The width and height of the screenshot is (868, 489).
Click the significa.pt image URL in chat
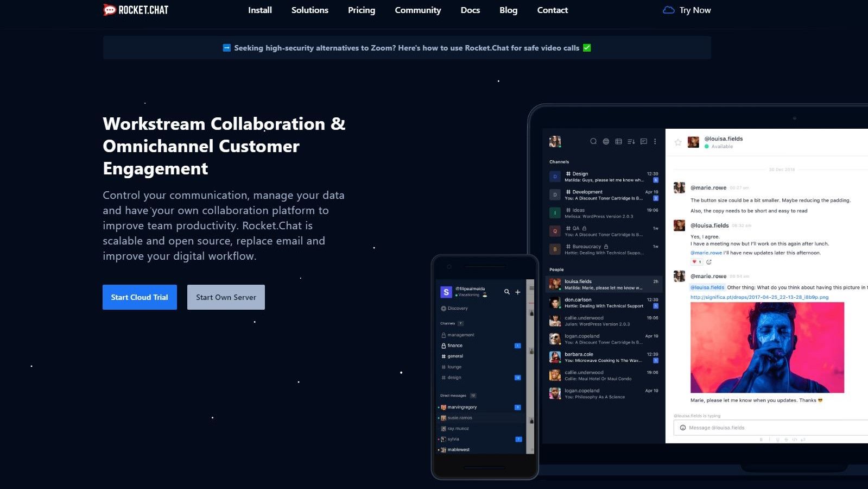[759, 297]
